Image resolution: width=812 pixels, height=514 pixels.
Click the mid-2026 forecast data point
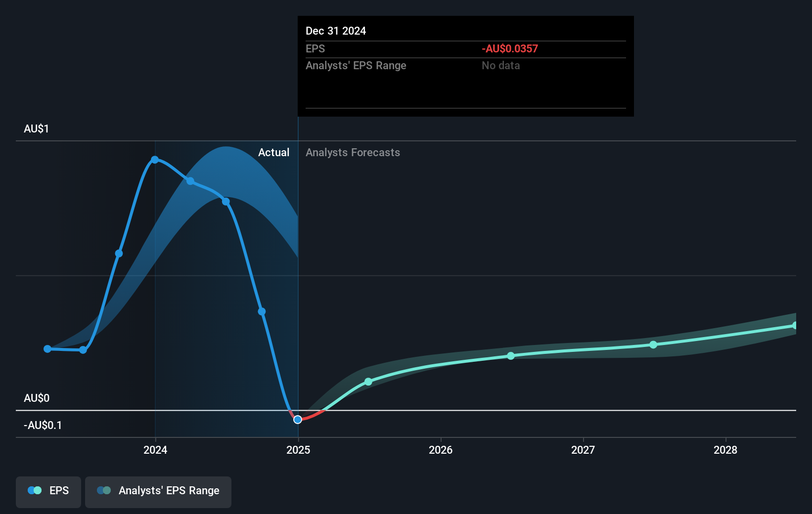(x=511, y=356)
